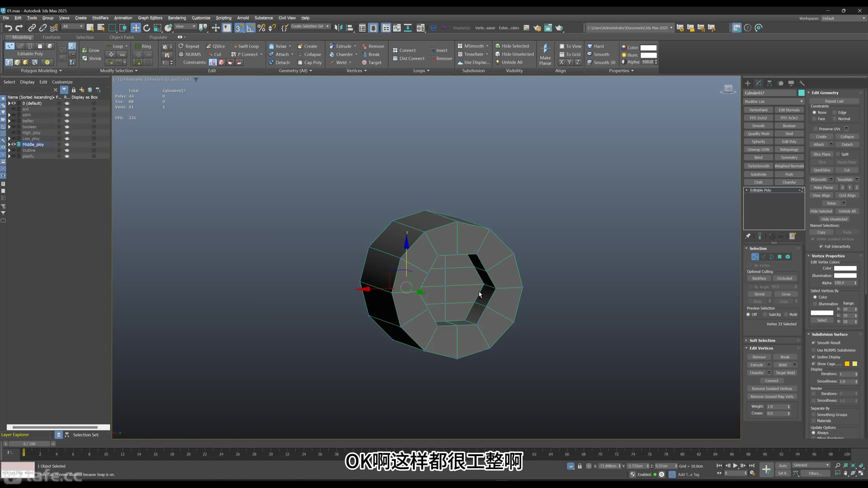Click the Symmetry modifier button
The height and width of the screenshot is (488, 868).
[789, 158]
